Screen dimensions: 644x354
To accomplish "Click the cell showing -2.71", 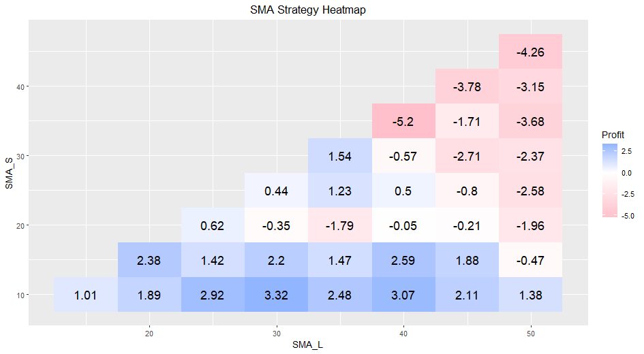I will pyautogui.click(x=467, y=156).
